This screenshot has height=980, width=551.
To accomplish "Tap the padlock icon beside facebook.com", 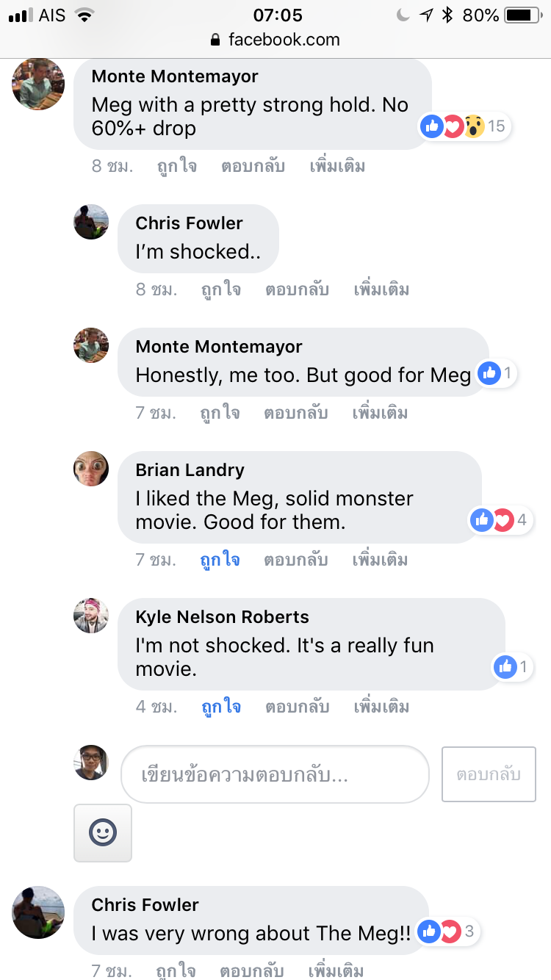I will 215,40.
